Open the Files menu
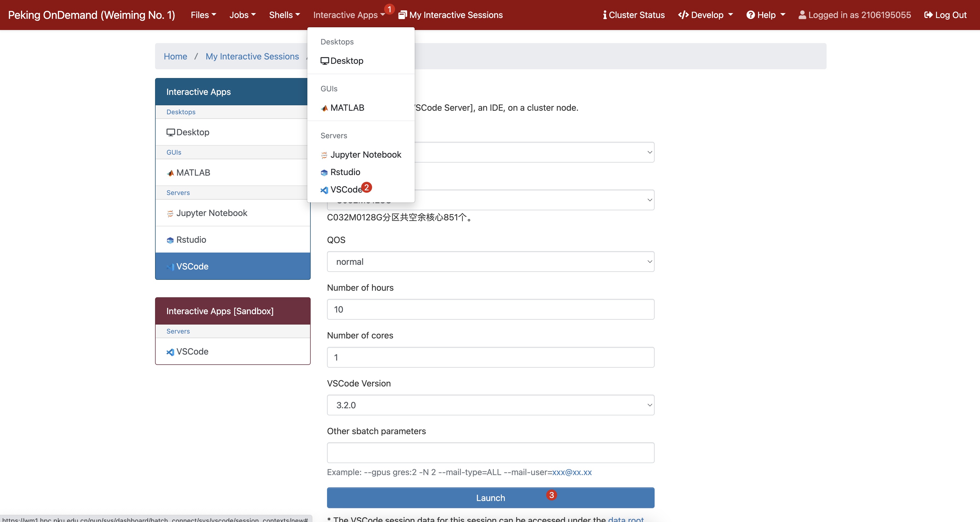This screenshot has height=522, width=980. (x=203, y=15)
